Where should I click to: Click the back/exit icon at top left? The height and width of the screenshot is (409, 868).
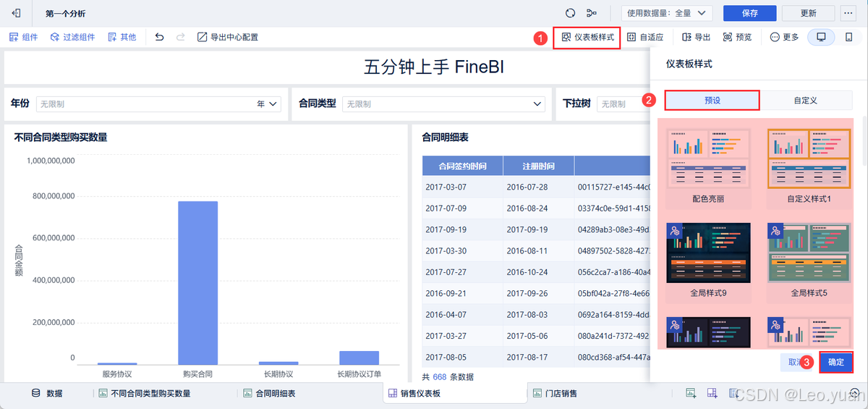tap(16, 13)
